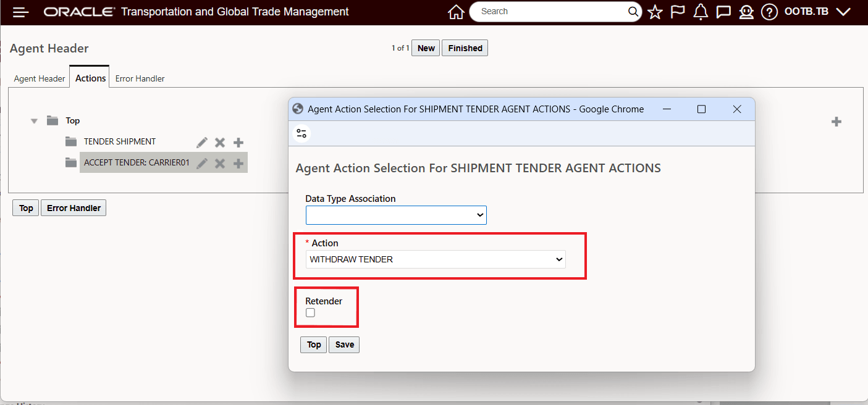Click the ACCEPT TENDER folder icon
The height and width of the screenshot is (405, 868).
(x=71, y=162)
